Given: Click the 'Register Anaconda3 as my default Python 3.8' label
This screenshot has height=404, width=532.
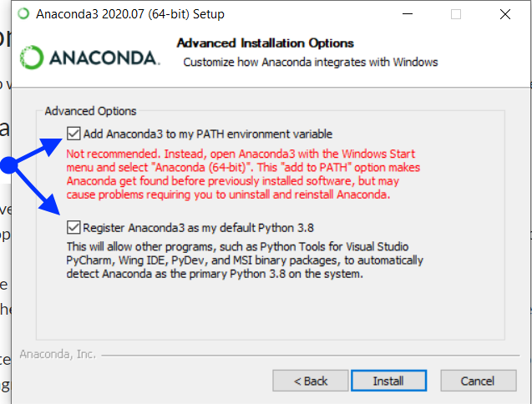Looking at the screenshot, I should point(198,227).
